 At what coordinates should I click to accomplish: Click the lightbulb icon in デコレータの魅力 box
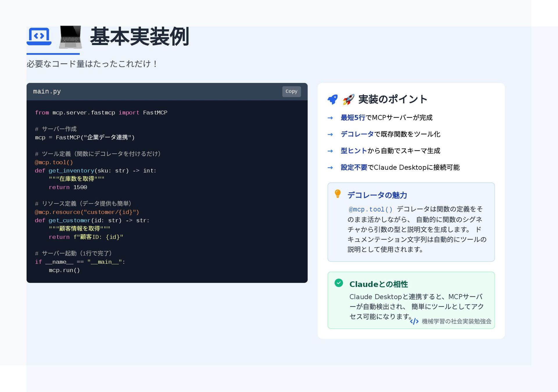tap(337, 194)
